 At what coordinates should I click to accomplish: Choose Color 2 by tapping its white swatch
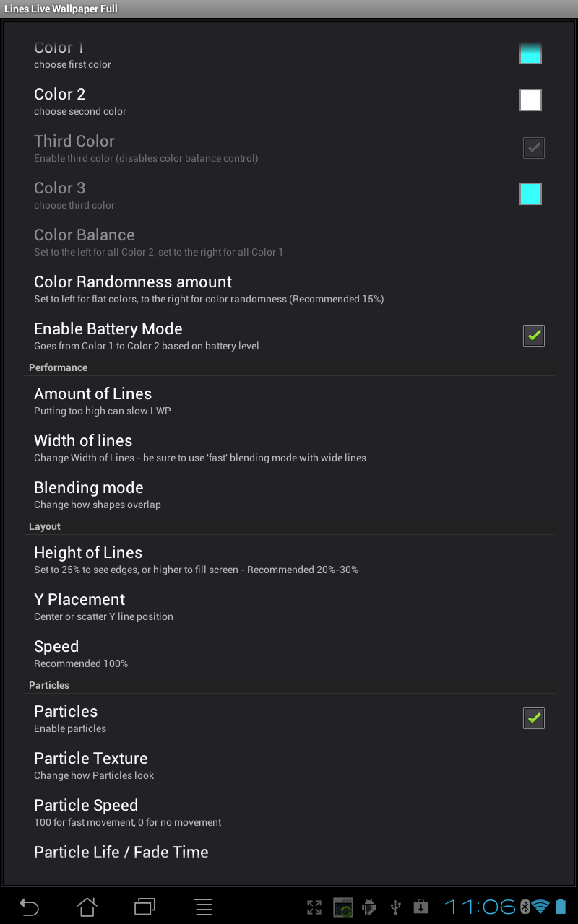tap(530, 100)
